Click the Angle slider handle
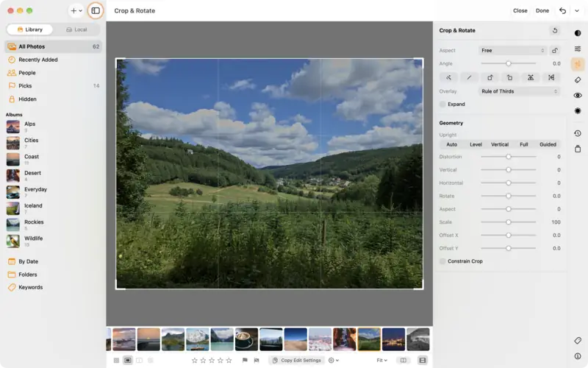The width and height of the screenshot is (588, 368). pos(509,63)
